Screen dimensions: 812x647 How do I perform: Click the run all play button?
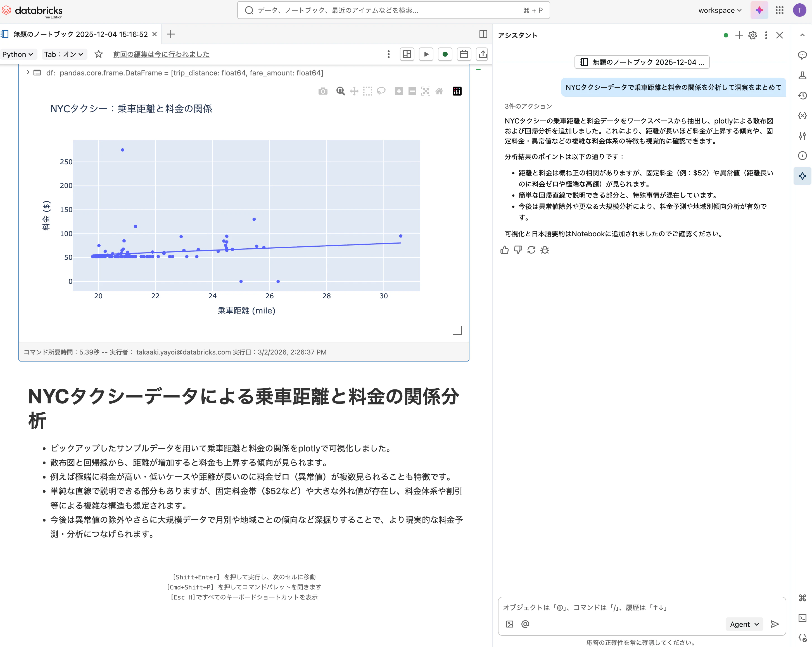[x=426, y=54]
